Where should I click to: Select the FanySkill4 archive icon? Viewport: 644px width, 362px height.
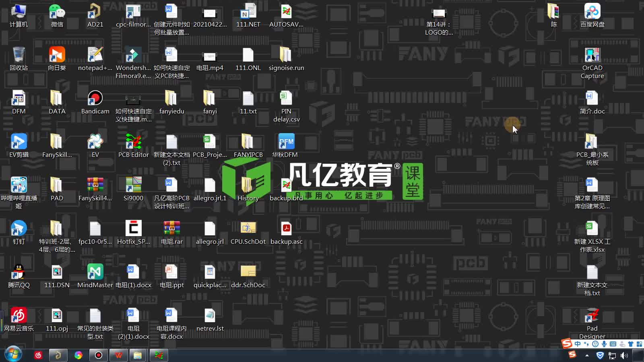95,189
